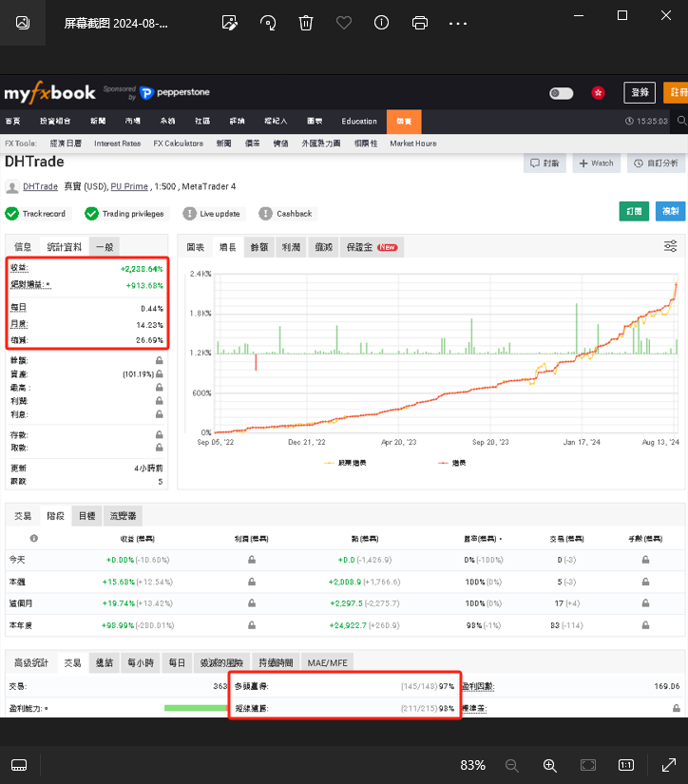Click Interest Rates in FX Tools bar

click(x=118, y=143)
